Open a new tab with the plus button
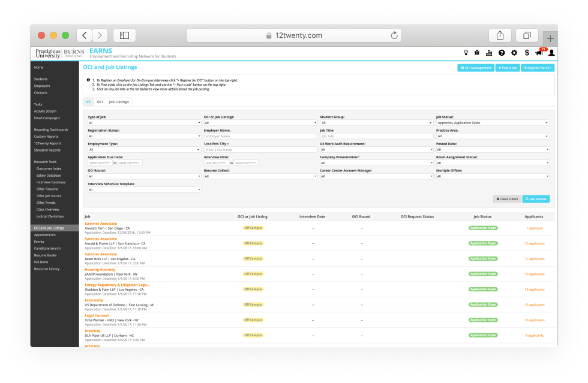Screen dimensions: 588x383 550,38
